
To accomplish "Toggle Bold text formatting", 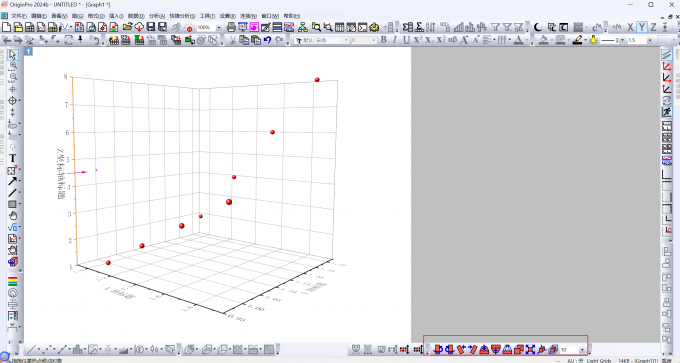I will tap(383, 40).
